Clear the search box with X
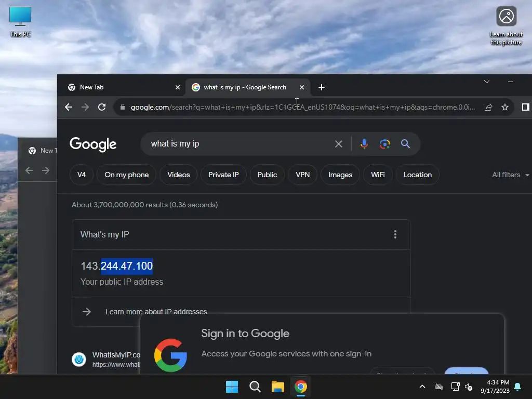Image resolution: width=532 pixels, height=399 pixels. [x=339, y=144]
